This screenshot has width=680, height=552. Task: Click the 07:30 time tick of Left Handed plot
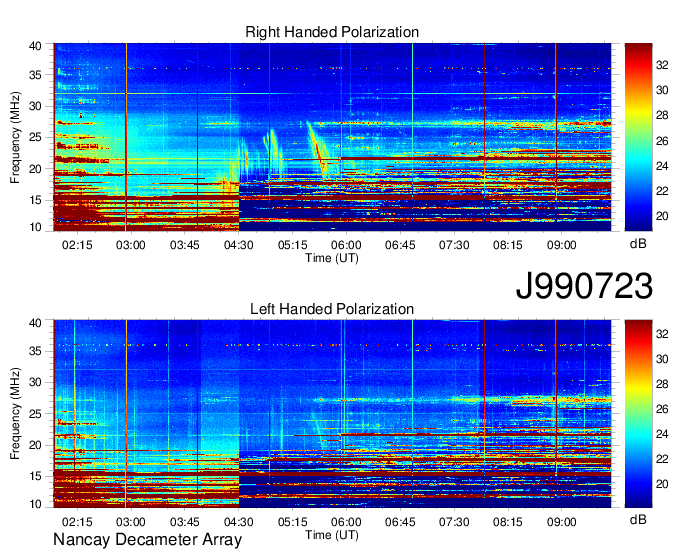(x=454, y=521)
